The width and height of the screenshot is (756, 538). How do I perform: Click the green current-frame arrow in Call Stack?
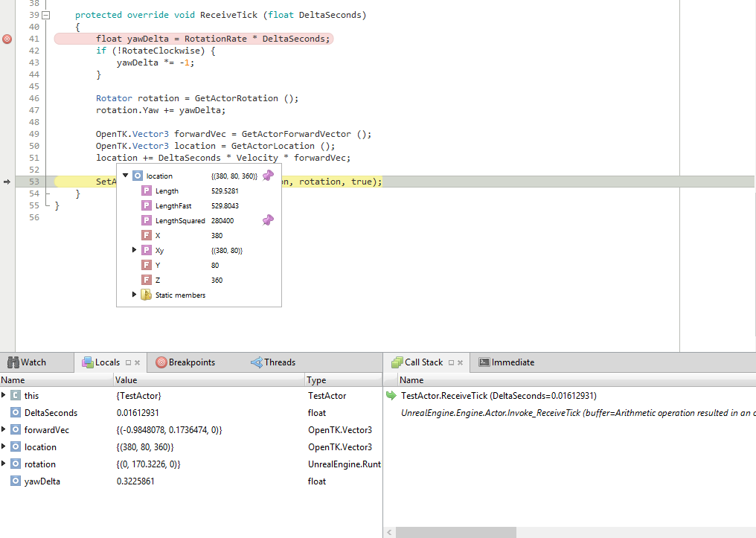(390, 395)
